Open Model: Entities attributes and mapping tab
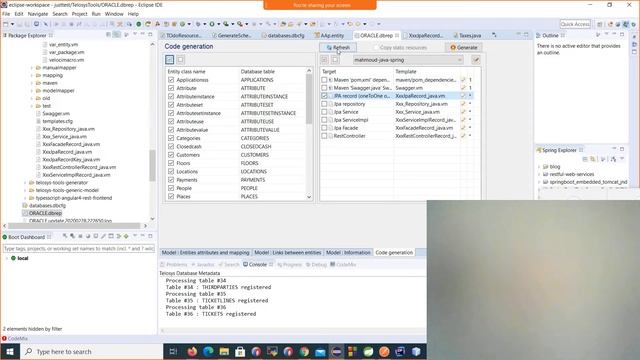Image resolution: width=640 pixels, height=360 pixels. coord(205,253)
